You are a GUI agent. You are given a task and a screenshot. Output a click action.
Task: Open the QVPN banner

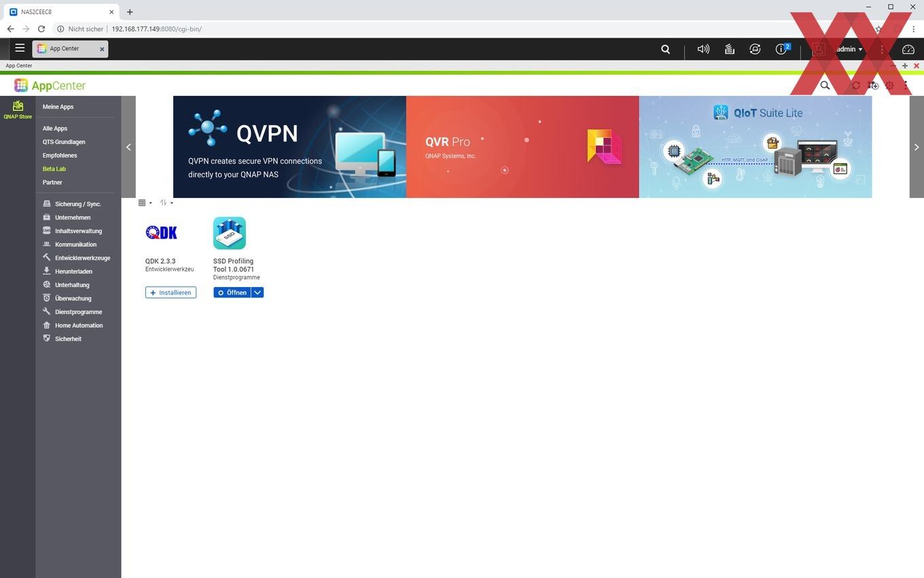point(289,147)
